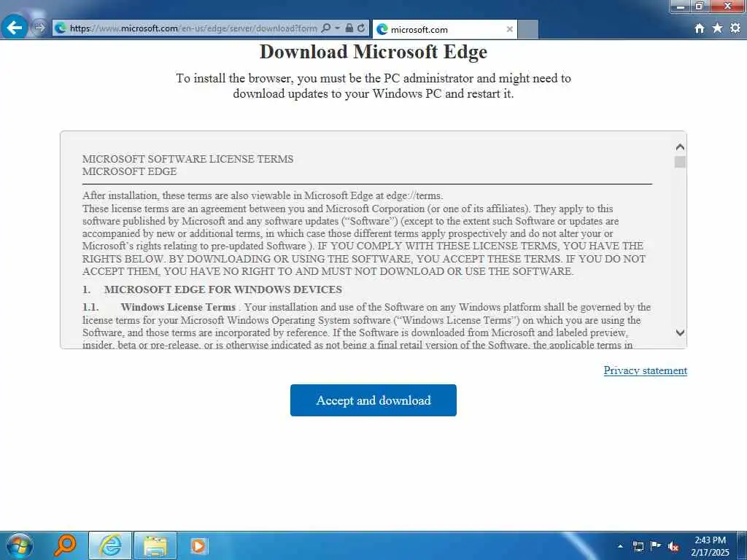The height and width of the screenshot is (560, 747).
Task: Open the Windows Start button
Action: [x=20, y=545]
